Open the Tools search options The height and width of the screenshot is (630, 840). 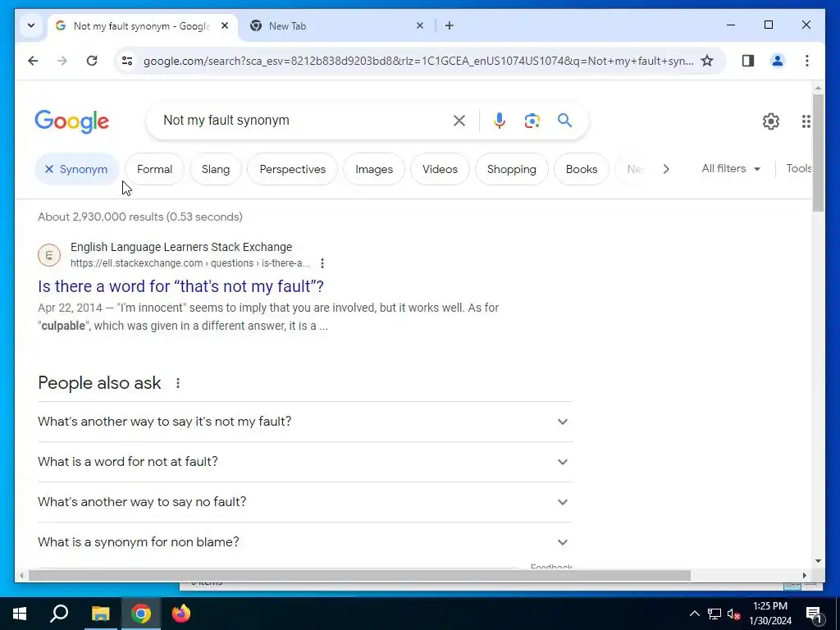pos(798,169)
